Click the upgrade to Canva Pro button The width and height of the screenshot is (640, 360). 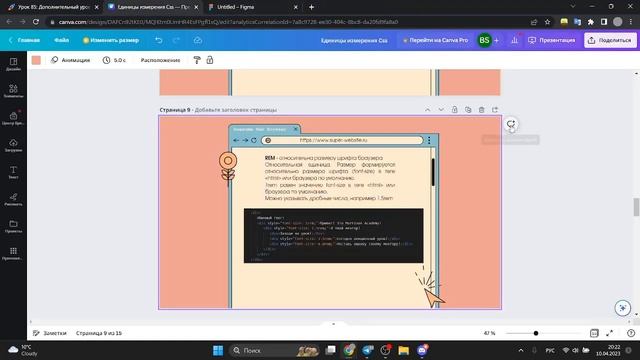[x=436, y=40]
